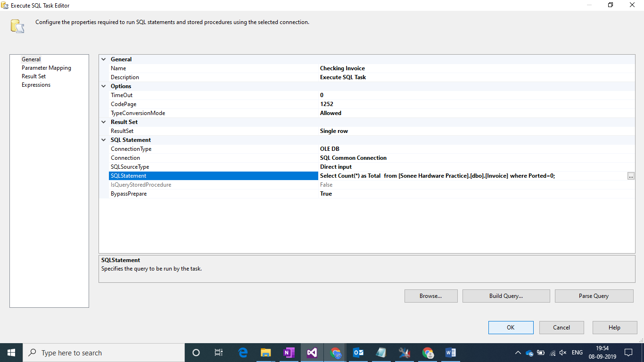Open Connection value SQL Common Connection

tap(353, 158)
